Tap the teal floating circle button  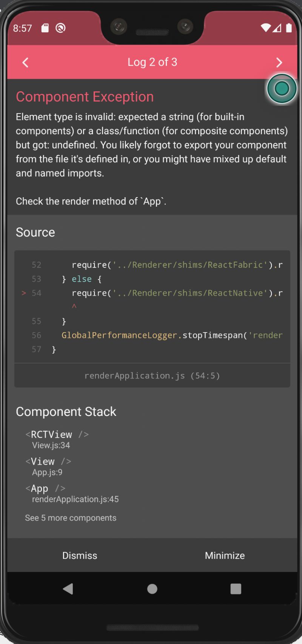coord(282,89)
